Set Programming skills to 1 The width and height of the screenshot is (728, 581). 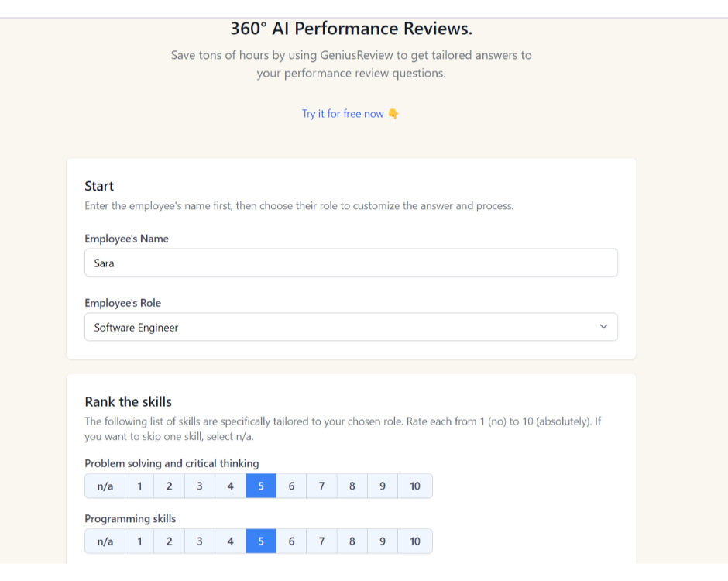tap(139, 541)
